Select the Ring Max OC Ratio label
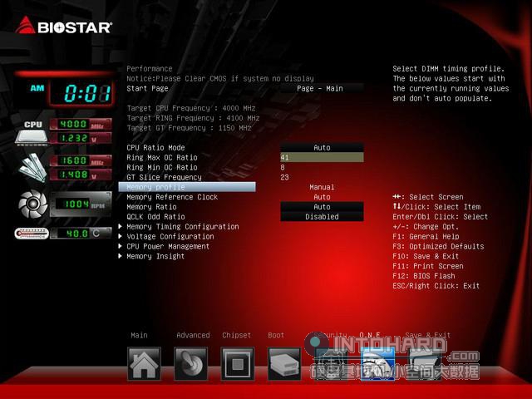 (x=162, y=157)
